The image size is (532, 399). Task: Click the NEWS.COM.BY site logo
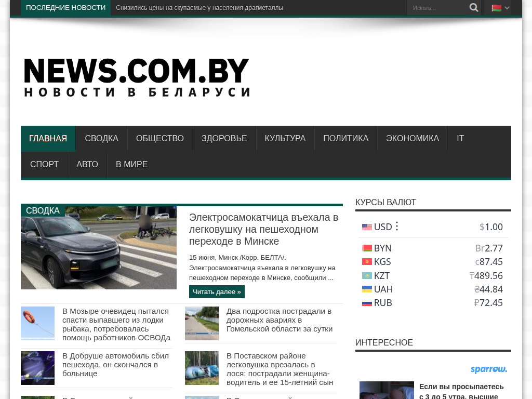(137, 77)
